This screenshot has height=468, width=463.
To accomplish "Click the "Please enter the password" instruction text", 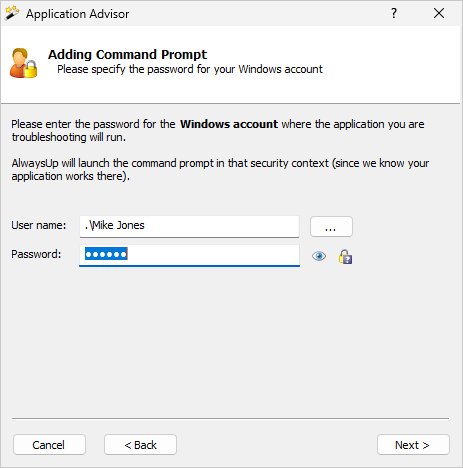I will [x=218, y=130].
